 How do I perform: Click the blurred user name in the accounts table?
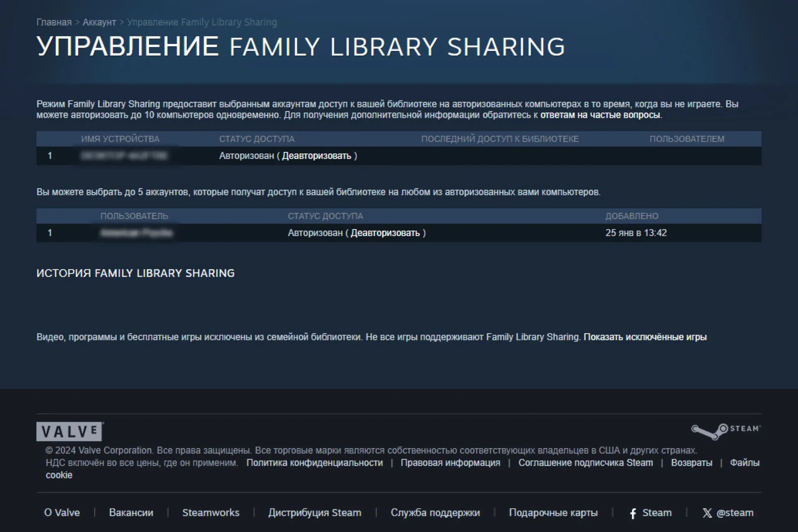tap(137, 233)
